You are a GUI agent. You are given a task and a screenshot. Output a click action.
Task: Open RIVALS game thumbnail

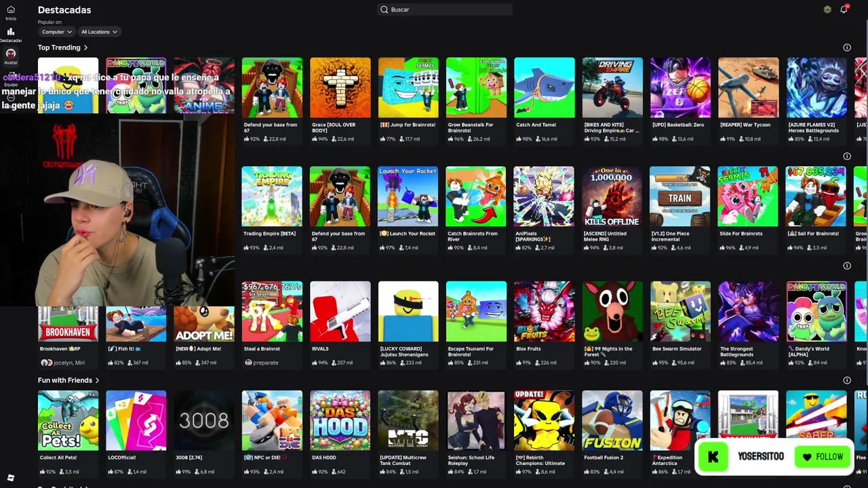(x=340, y=312)
